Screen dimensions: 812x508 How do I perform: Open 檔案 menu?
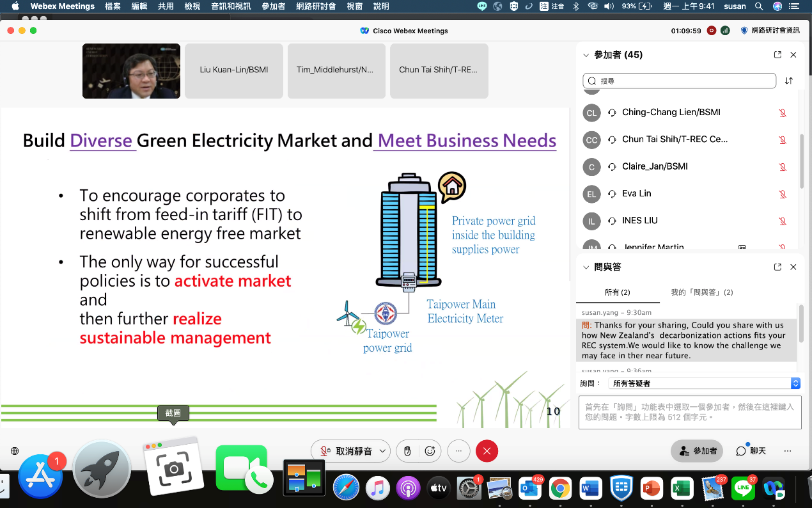tap(113, 6)
